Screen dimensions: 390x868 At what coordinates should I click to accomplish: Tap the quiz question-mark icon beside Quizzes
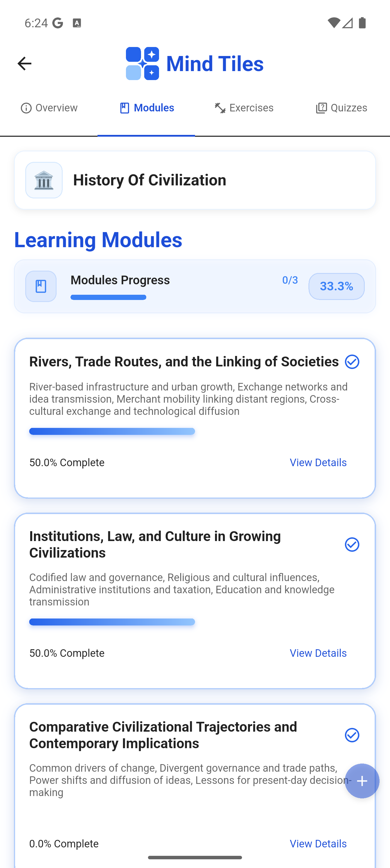(321, 108)
